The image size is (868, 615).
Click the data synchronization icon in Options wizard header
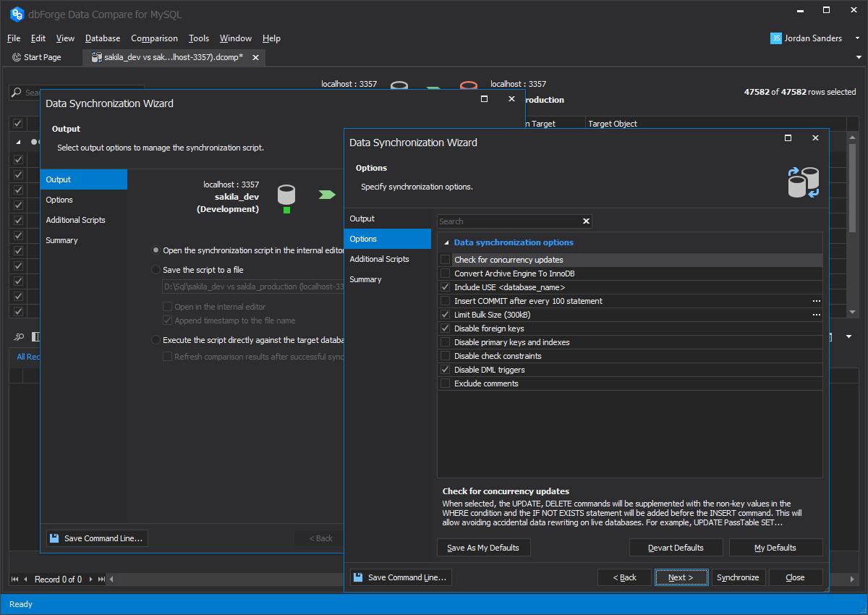(803, 182)
